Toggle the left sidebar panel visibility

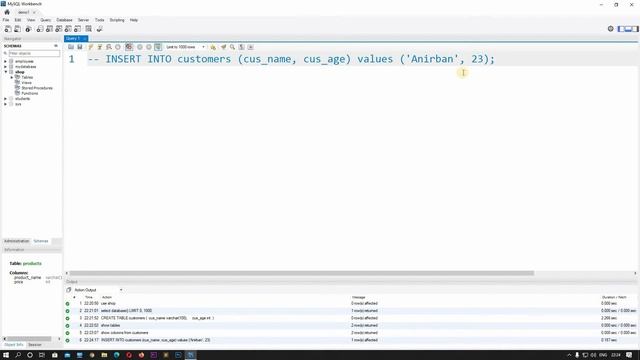click(x=621, y=29)
